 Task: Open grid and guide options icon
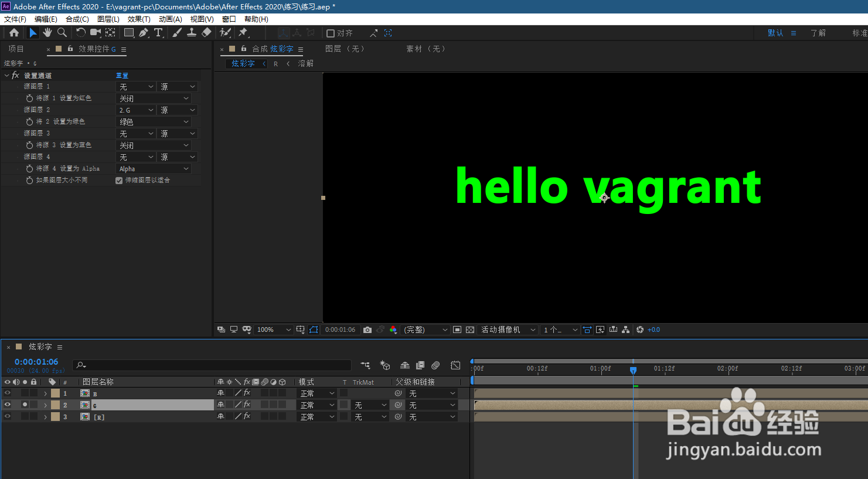coord(300,329)
